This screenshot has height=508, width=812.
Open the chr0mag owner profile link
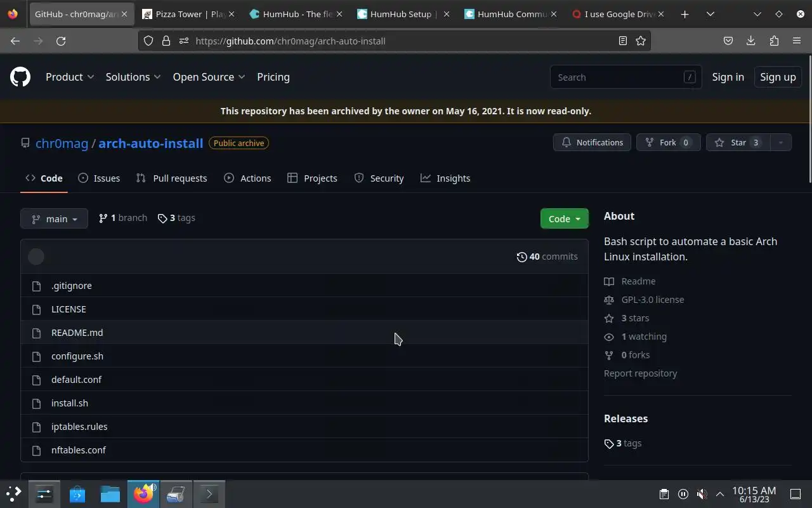tap(62, 143)
